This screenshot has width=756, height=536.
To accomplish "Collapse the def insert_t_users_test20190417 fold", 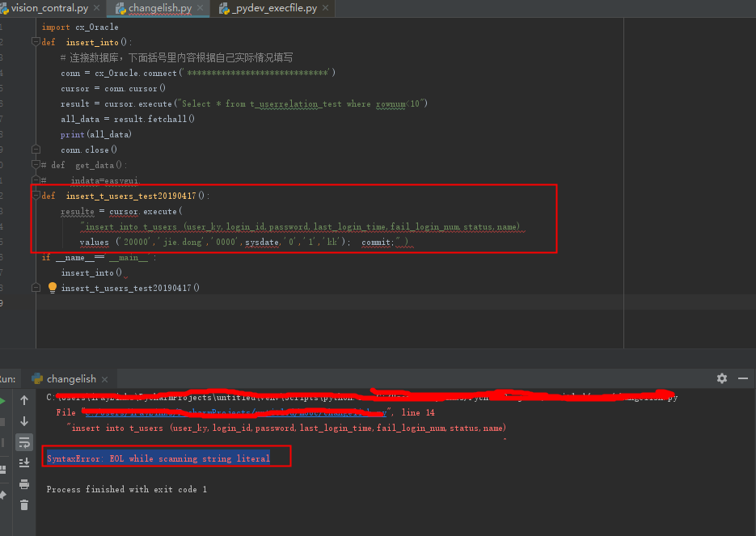I will click(36, 196).
